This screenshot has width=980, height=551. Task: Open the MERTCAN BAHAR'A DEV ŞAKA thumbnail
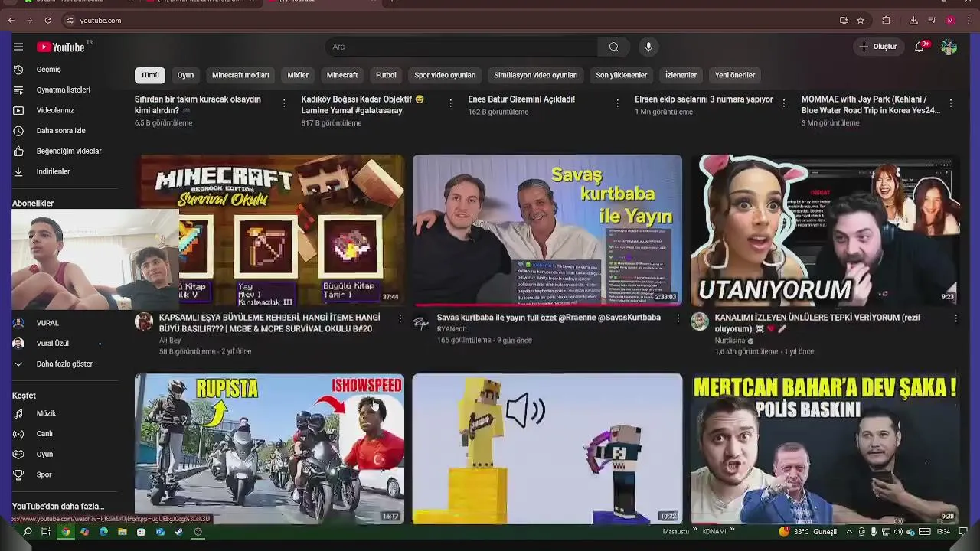(x=825, y=448)
